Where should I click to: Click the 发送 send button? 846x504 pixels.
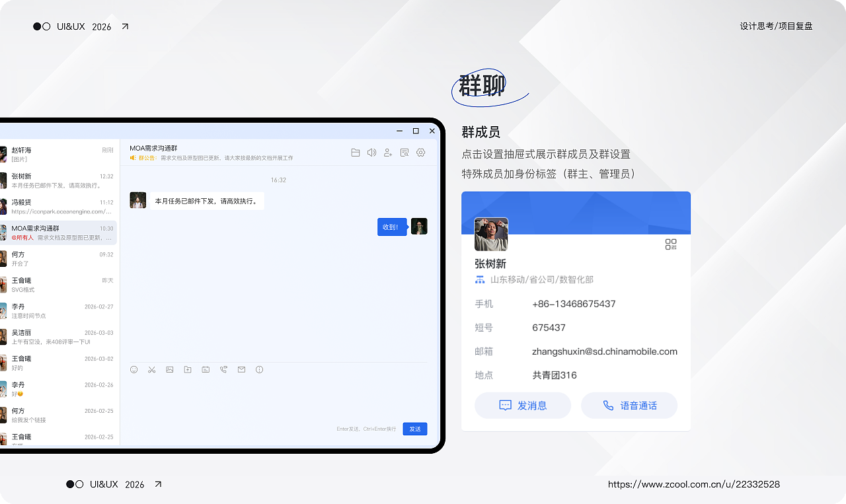pos(414,429)
